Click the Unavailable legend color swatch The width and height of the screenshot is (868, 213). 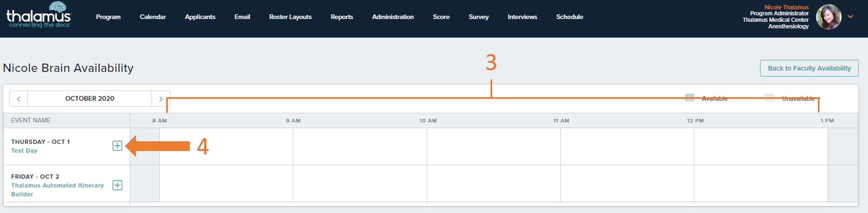[x=769, y=98]
